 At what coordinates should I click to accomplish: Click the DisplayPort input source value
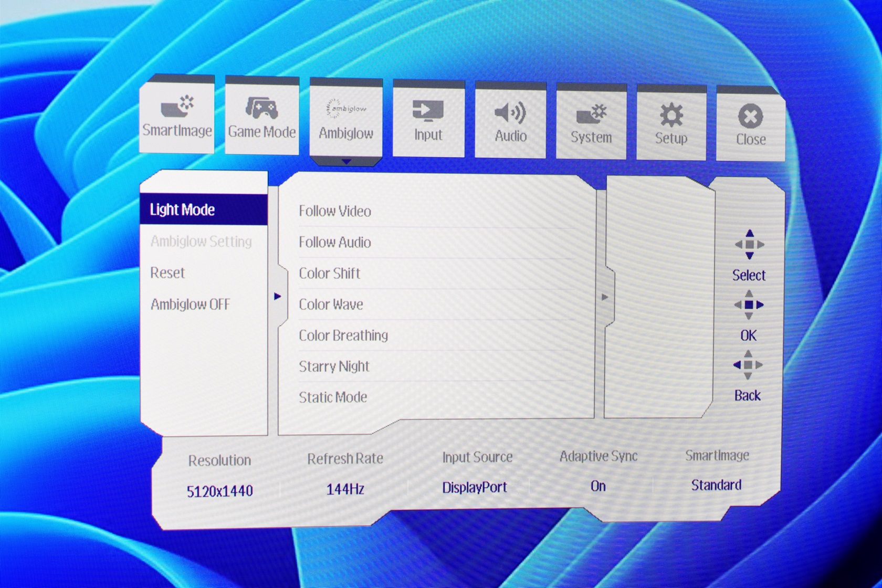475,488
